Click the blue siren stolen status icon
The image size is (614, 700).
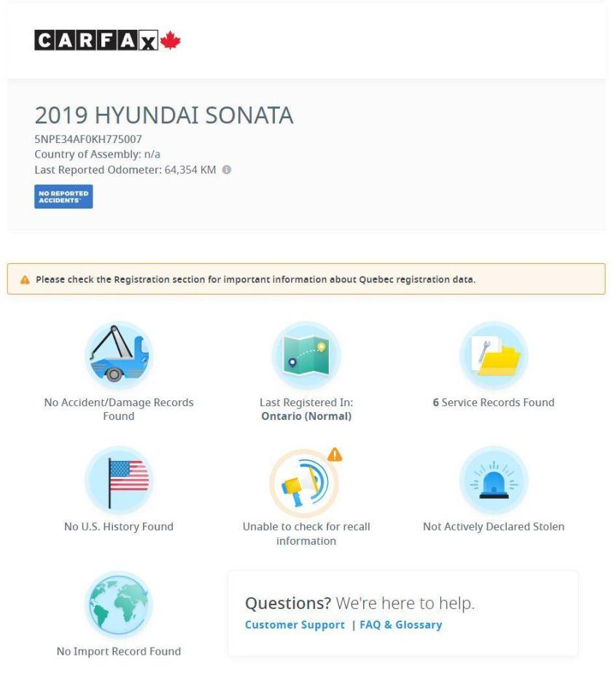494,480
